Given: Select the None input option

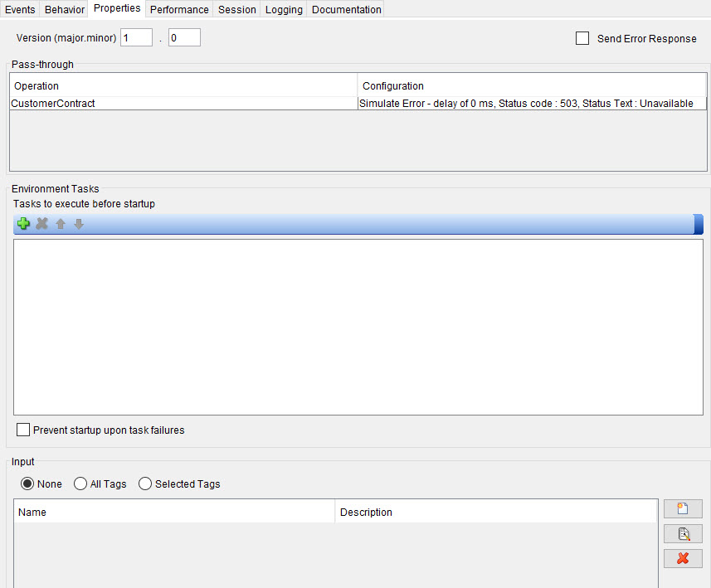Looking at the screenshot, I should 27,484.
